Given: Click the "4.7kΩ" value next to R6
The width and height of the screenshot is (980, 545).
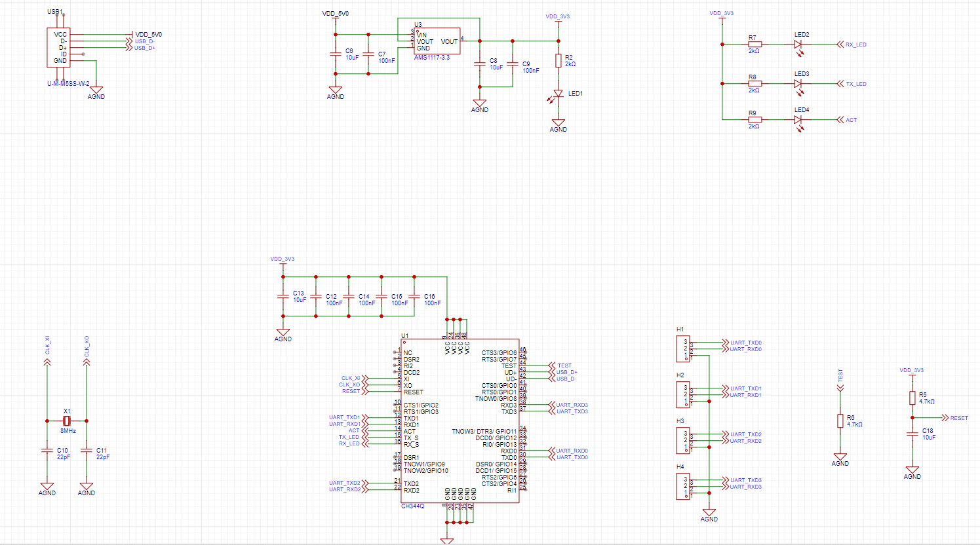Looking at the screenshot, I should [x=855, y=424].
